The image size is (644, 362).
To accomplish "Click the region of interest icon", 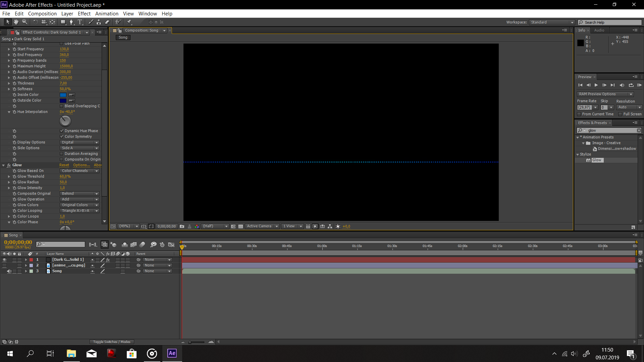I will pos(233,227).
